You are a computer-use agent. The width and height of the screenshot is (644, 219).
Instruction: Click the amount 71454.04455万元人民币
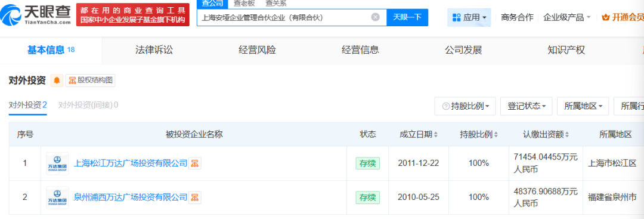click(546, 163)
